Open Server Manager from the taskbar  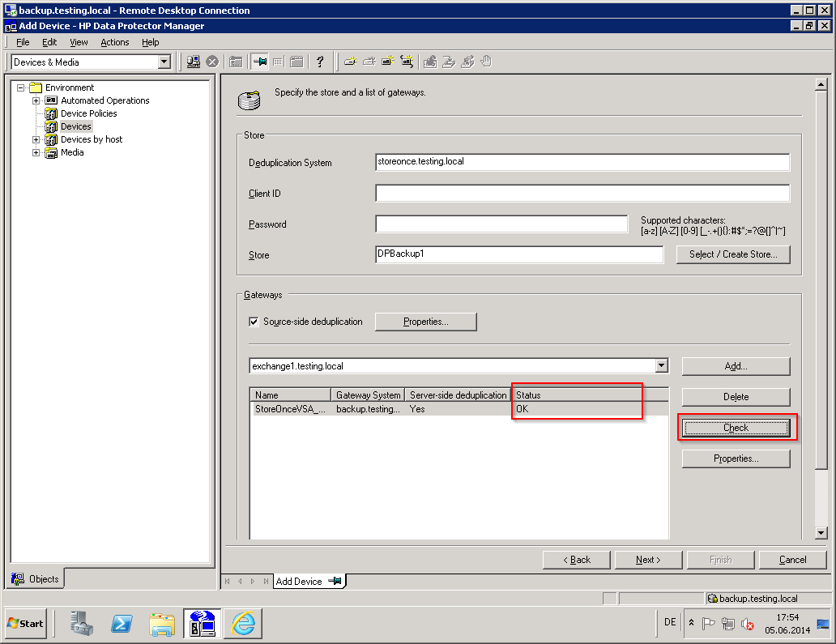[82, 623]
